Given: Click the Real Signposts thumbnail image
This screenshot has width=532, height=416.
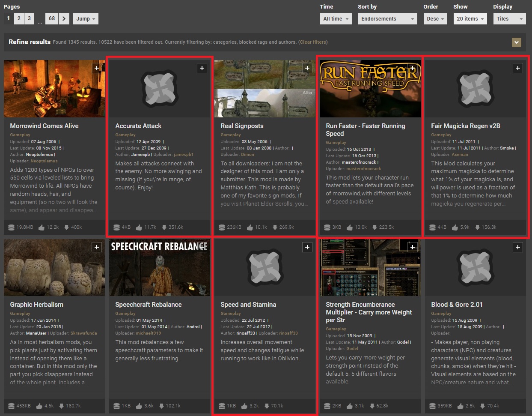Looking at the screenshot, I should [265, 89].
